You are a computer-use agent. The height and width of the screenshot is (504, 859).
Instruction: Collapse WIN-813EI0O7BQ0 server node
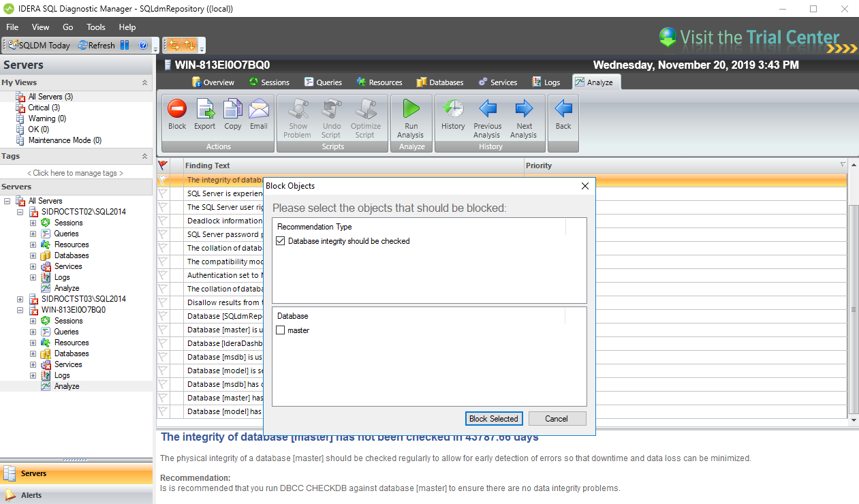tap(20, 310)
